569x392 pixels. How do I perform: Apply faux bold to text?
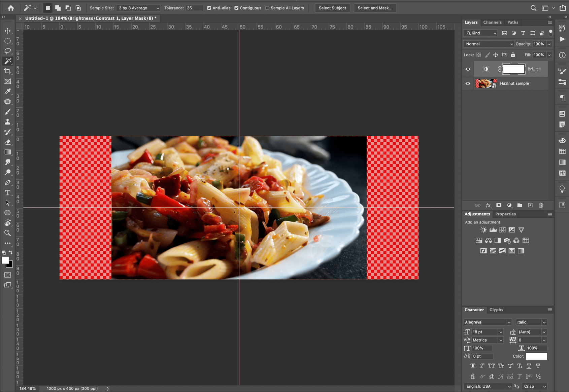click(473, 366)
